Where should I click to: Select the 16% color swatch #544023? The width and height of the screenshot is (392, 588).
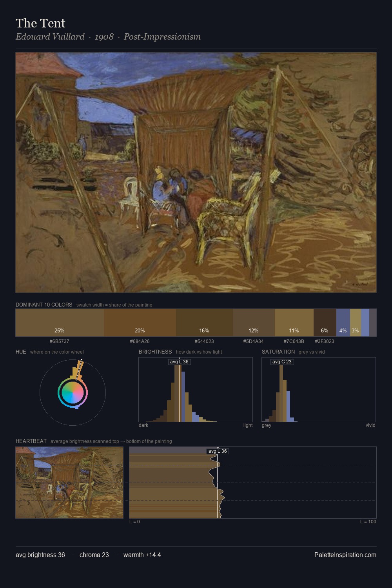pyautogui.click(x=204, y=323)
